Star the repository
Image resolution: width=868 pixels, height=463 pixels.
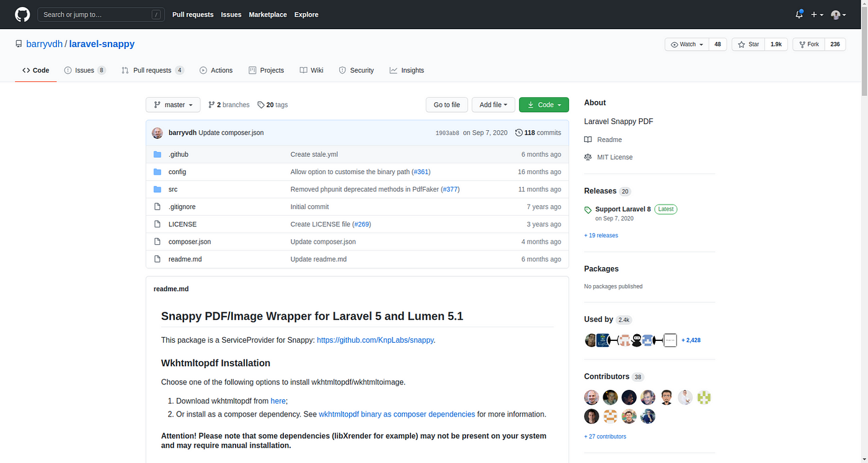[x=748, y=45]
